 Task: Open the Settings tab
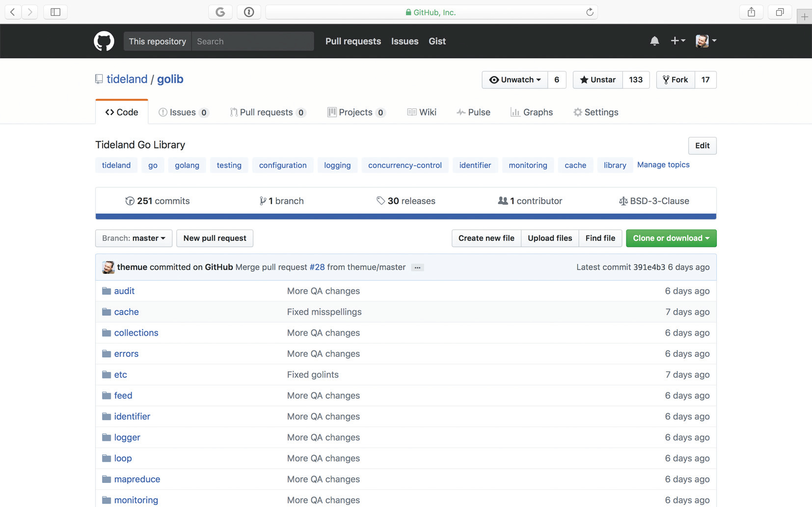tap(595, 112)
